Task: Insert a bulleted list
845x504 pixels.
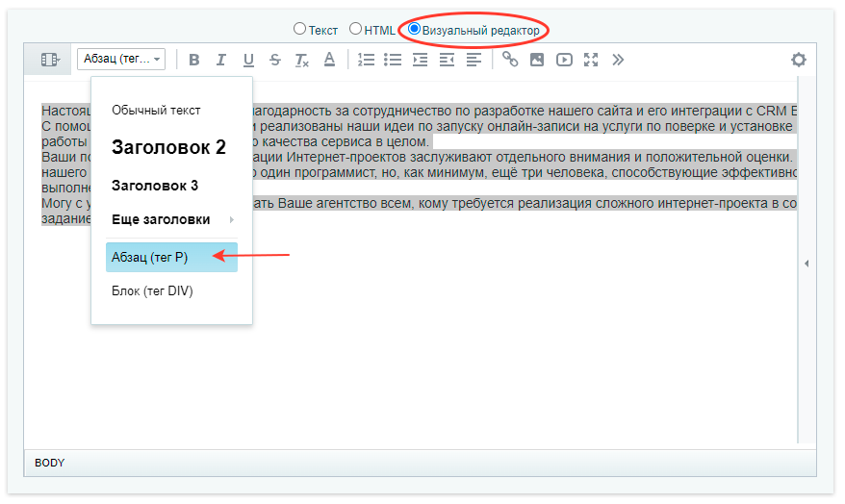Action: [x=393, y=60]
